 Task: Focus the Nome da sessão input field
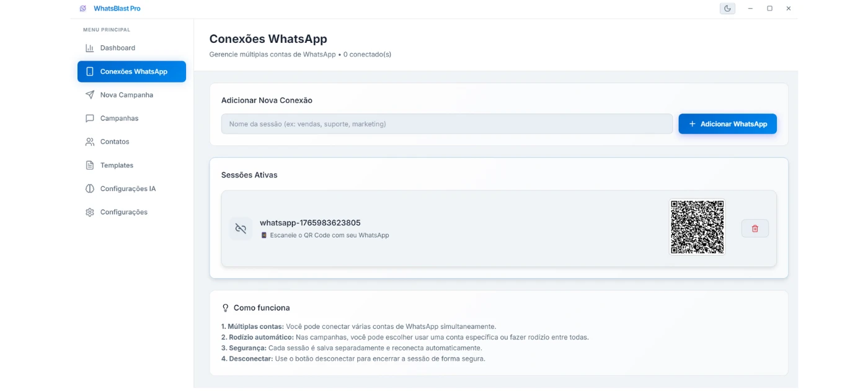[x=446, y=124]
